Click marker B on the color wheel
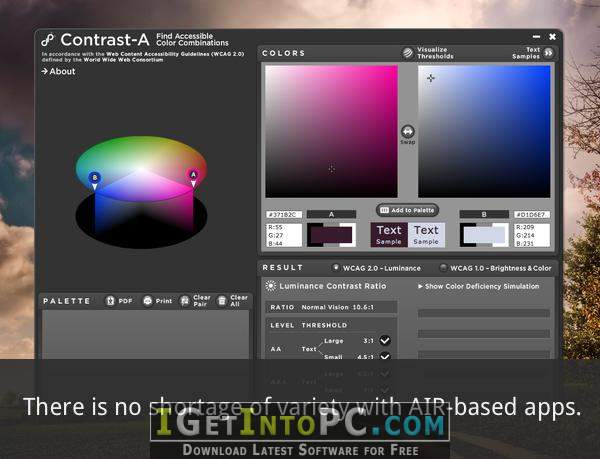 [x=95, y=177]
